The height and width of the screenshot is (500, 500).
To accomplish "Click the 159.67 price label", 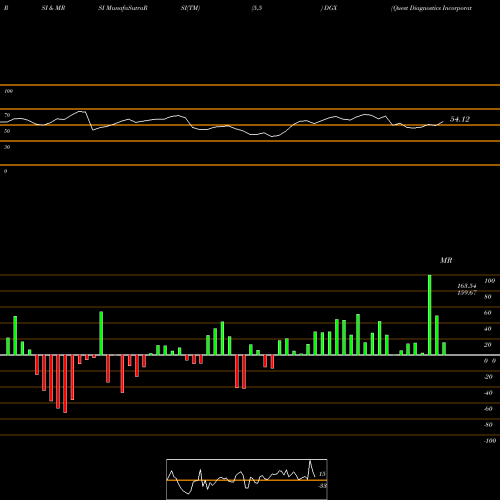I will [x=466, y=293].
